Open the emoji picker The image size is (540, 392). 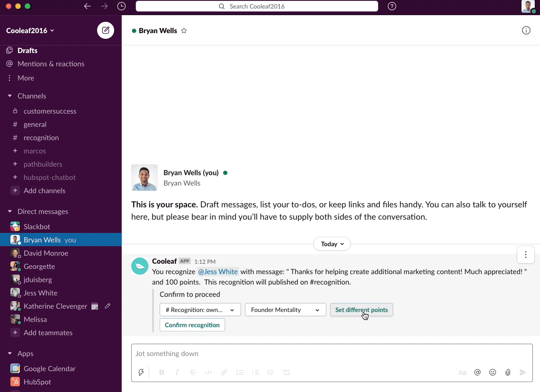pos(493,373)
